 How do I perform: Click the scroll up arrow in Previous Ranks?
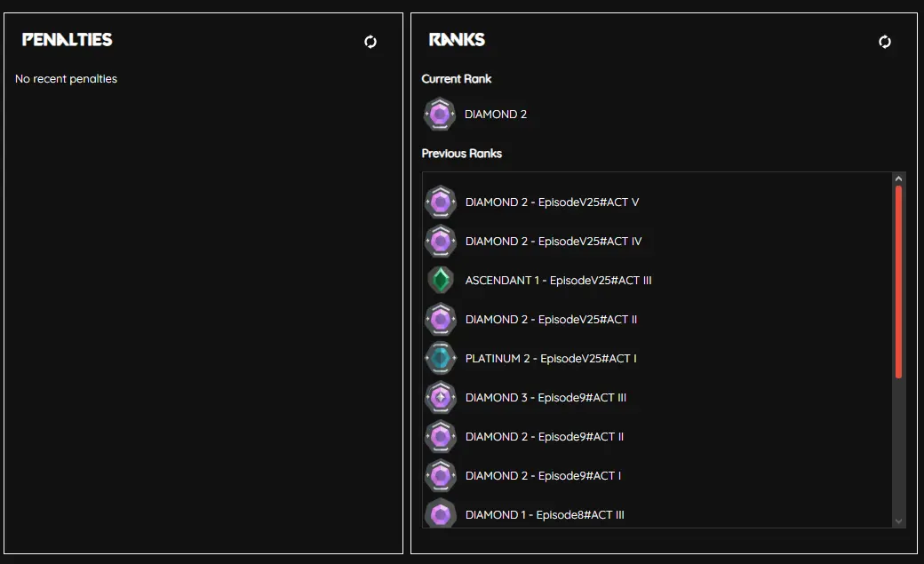click(x=898, y=179)
